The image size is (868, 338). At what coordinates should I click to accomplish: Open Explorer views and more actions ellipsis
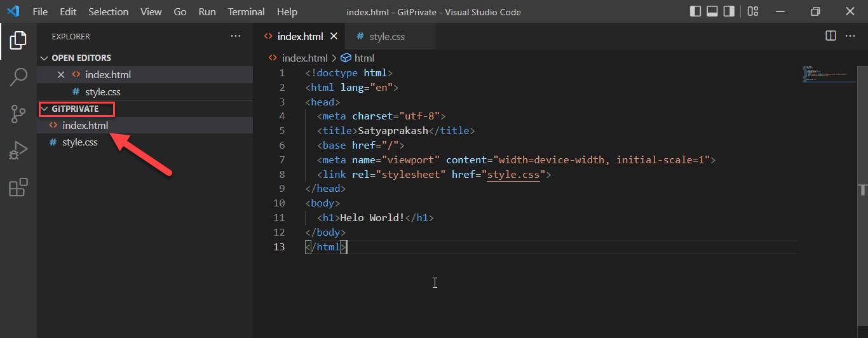point(236,36)
